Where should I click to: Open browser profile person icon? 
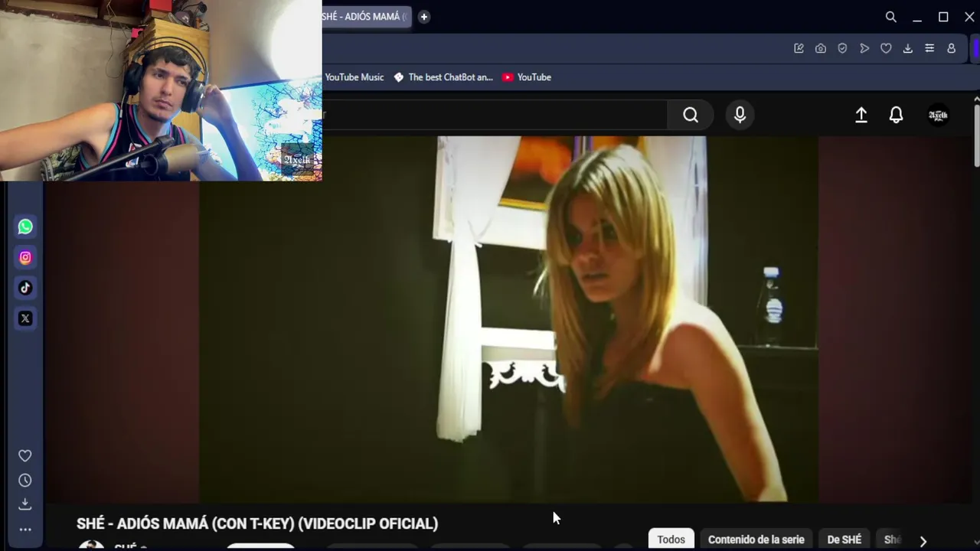[951, 48]
